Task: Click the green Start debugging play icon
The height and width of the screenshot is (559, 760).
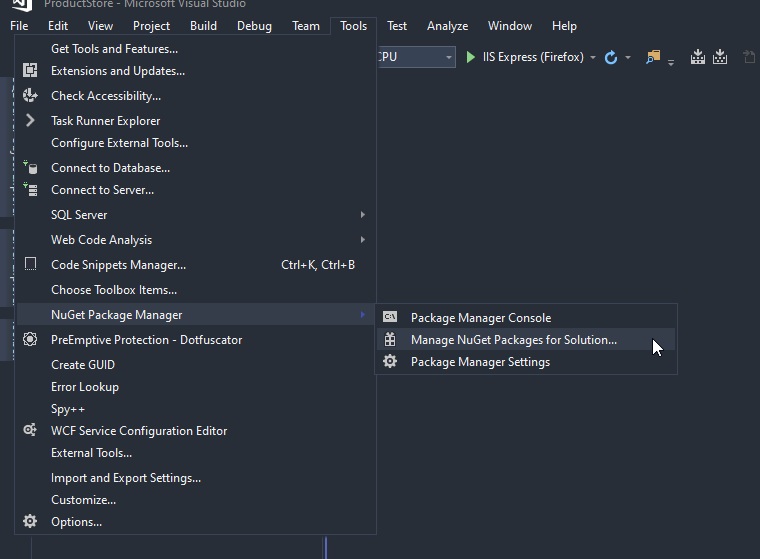Action: 470,57
